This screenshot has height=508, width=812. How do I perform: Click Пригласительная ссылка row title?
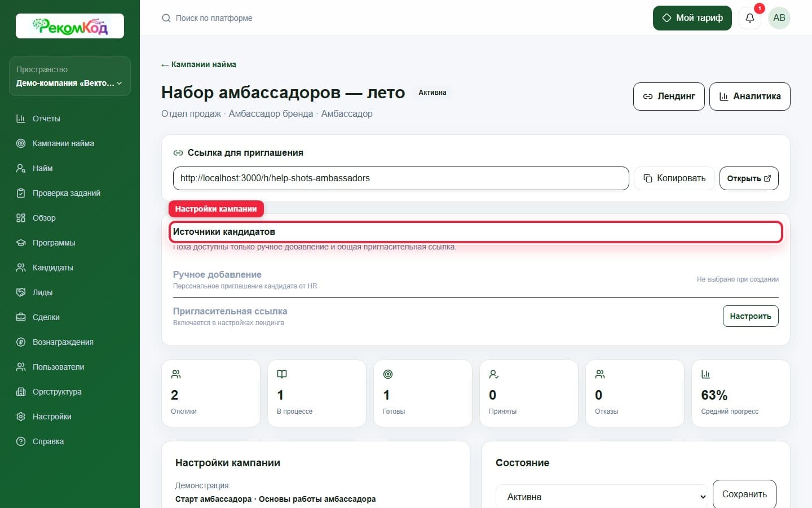230,311
